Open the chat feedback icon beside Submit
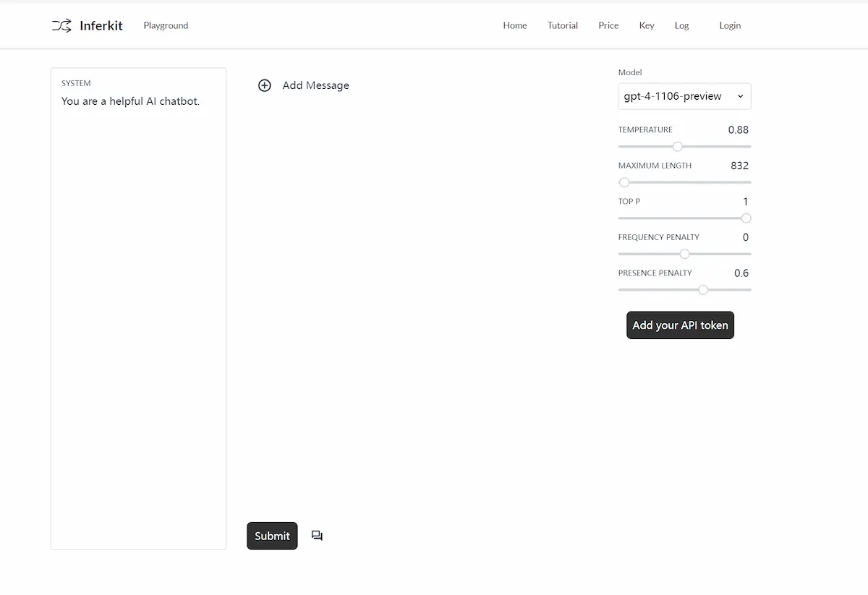Screen dimensions: 868x595 coord(317,535)
